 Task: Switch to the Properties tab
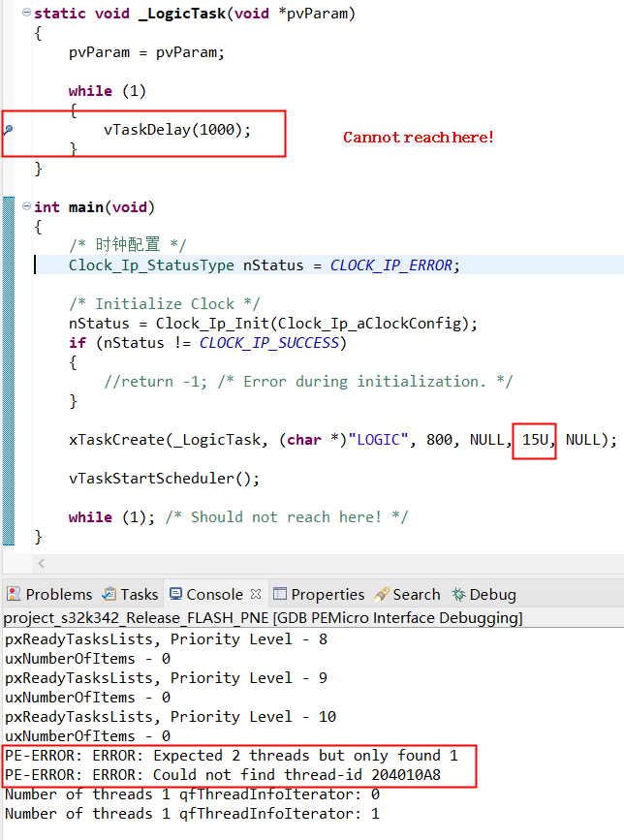[319, 594]
